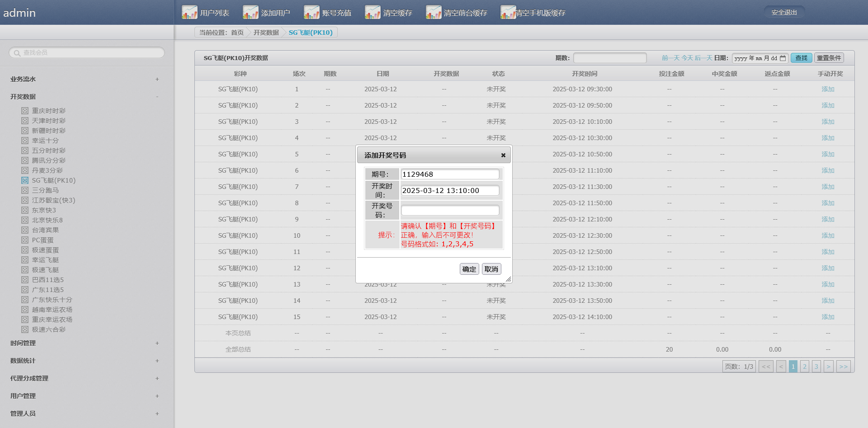Click the 取消 button in the dialog
This screenshot has width=868, height=428.
coord(491,269)
